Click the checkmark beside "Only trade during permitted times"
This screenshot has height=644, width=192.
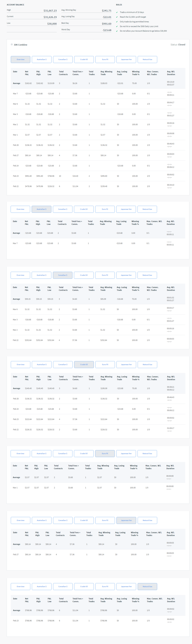117,22
